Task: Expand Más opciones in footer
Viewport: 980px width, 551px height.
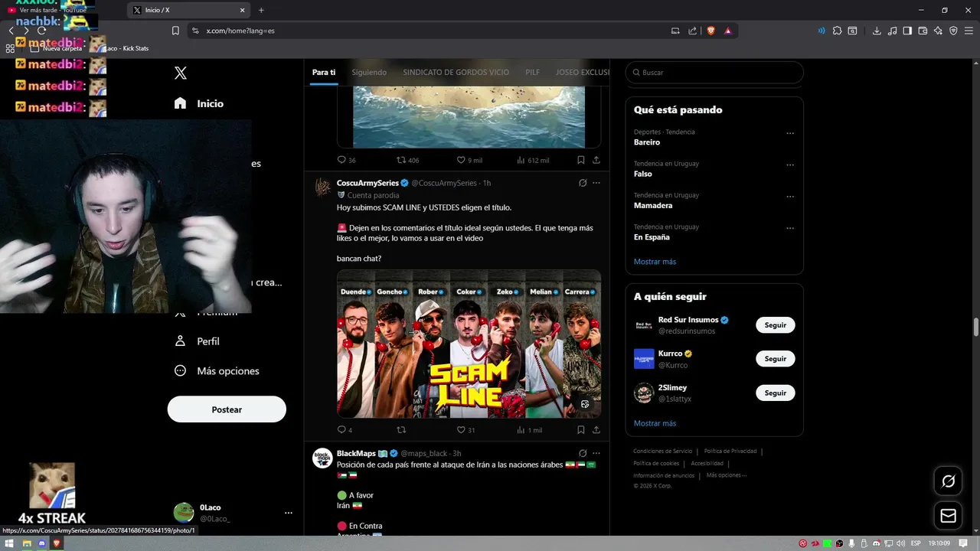Action: pos(726,475)
